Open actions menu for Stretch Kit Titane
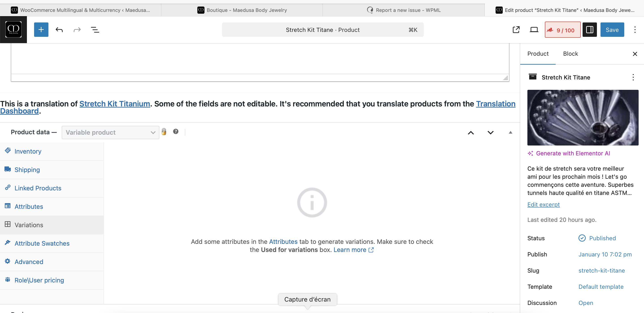 pyautogui.click(x=633, y=77)
